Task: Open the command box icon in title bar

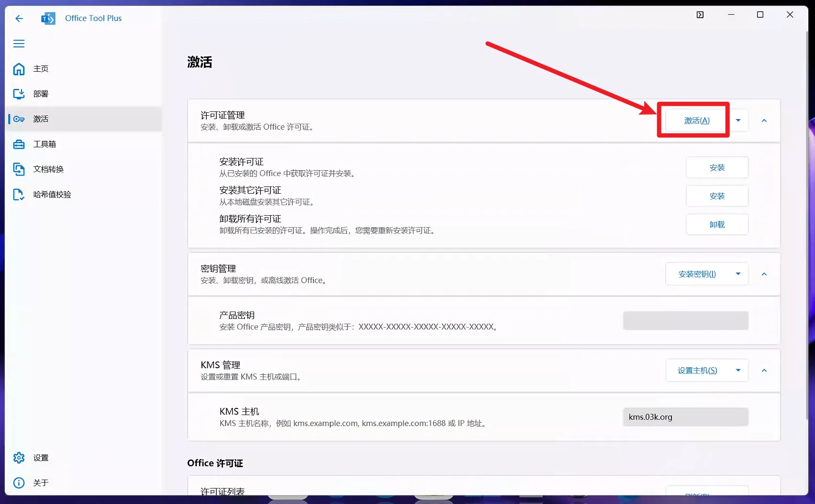Action: coord(700,15)
